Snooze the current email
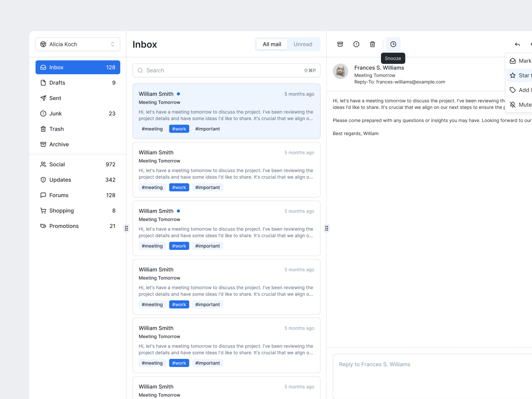Viewport: 532px width, 399px height. pos(393,44)
